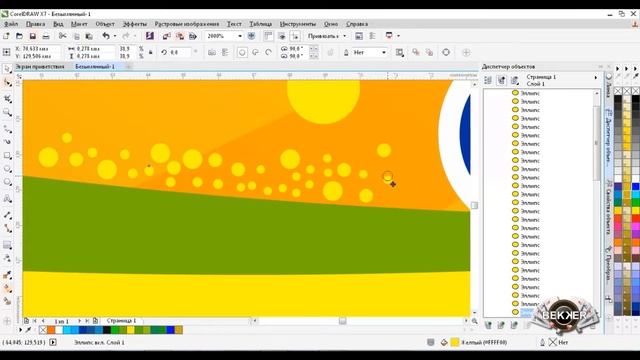
Task: Select the Interactive Fill tool
Action: click(7, 288)
